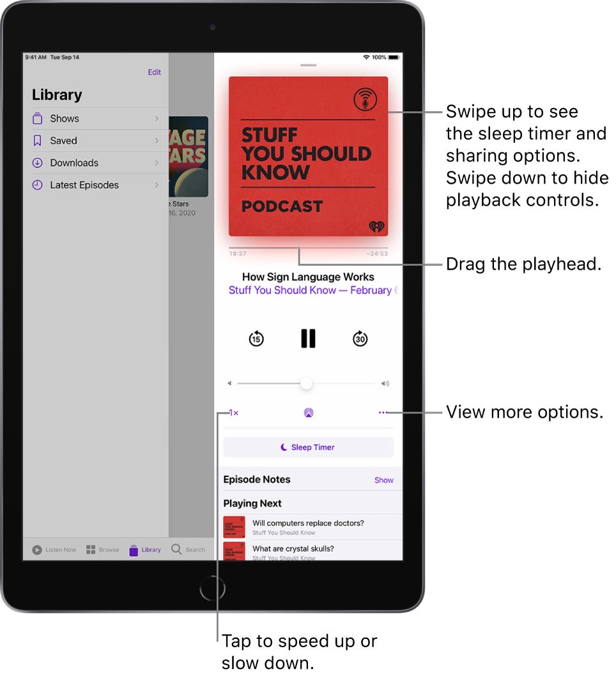Click the high volume speaker icon
Screen dimensions: 616x683
click(385, 383)
